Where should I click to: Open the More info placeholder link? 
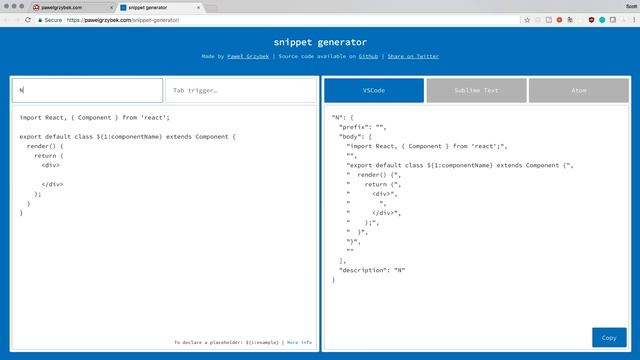click(299, 342)
